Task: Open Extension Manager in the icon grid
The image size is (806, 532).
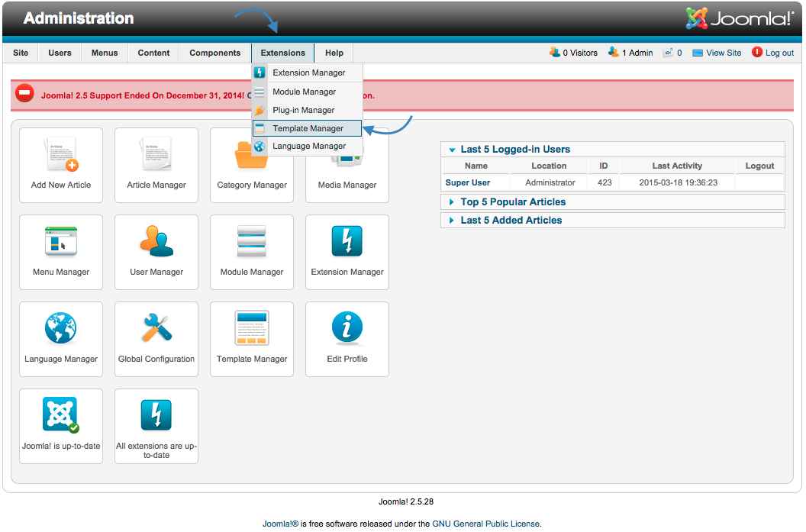Action: [x=347, y=252]
